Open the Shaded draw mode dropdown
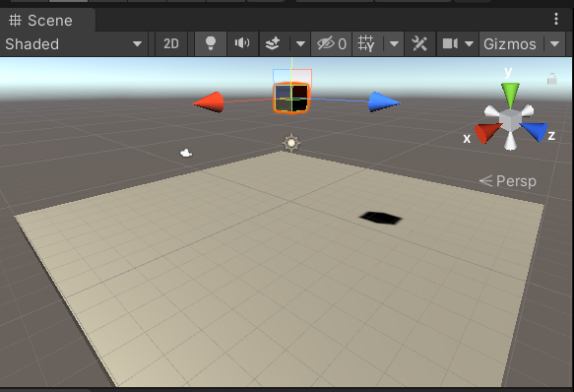The image size is (574, 392). pos(74,44)
